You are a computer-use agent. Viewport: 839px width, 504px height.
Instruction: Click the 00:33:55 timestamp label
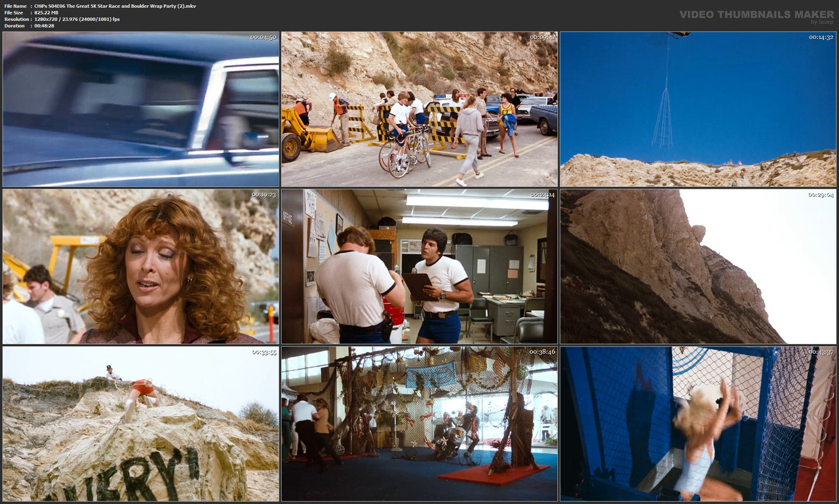[263, 352]
